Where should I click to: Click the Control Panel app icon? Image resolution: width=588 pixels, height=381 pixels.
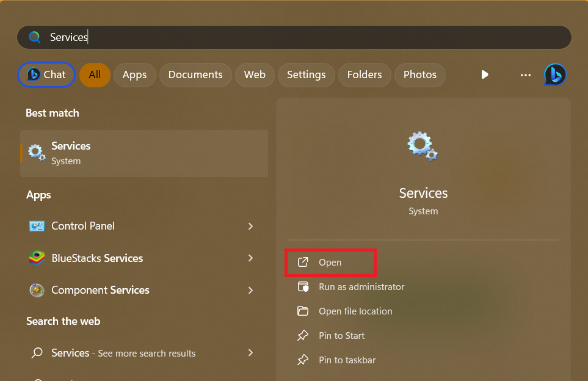pyautogui.click(x=37, y=226)
